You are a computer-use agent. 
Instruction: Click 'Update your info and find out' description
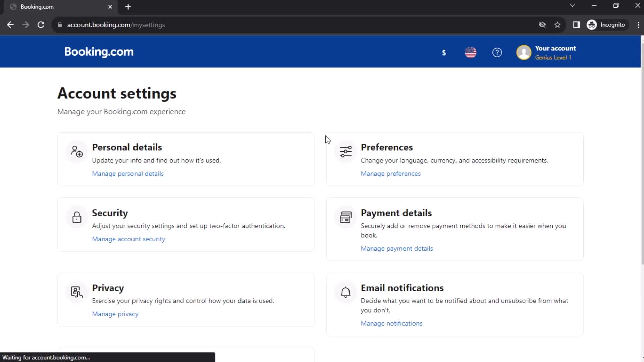(x=156, y=160)
